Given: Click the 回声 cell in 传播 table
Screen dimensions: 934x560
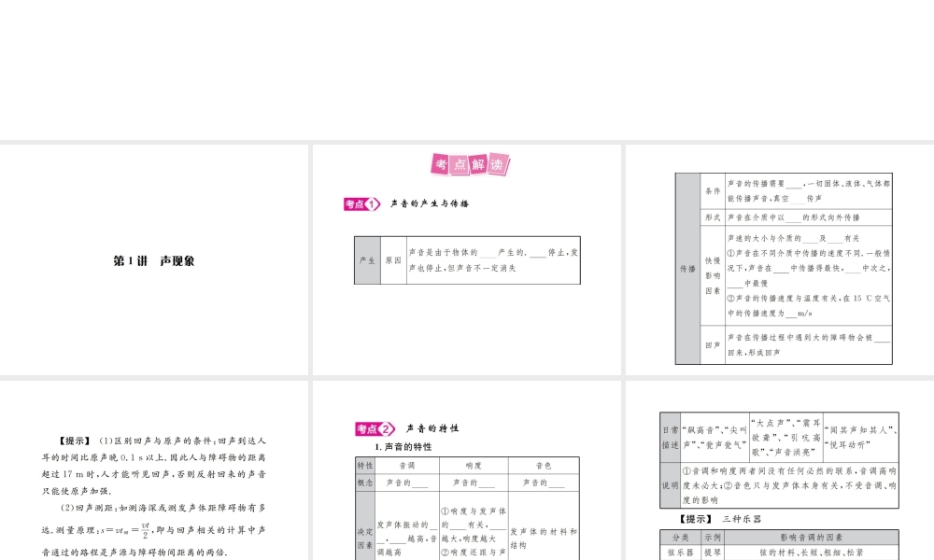Looking at the screenshot, I should [713, 344].
